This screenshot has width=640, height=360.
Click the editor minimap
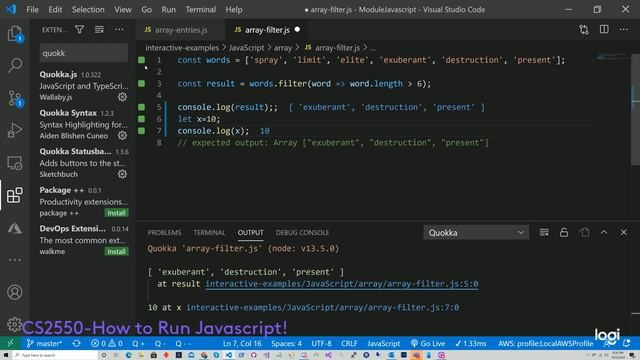pos(614,57)
